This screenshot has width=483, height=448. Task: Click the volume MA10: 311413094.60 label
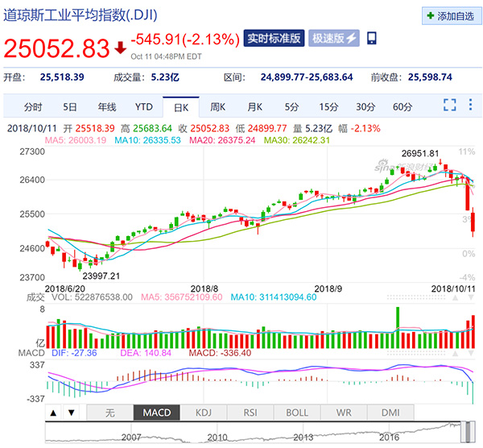point(274,297)
